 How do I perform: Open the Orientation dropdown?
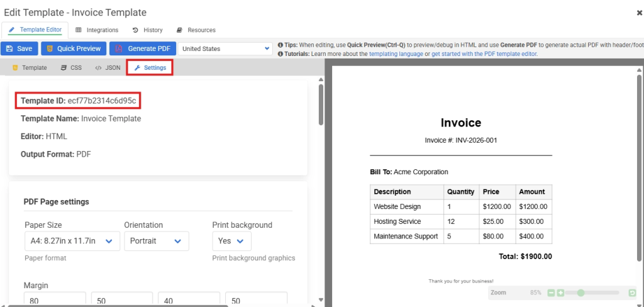(x=155, y=241)
